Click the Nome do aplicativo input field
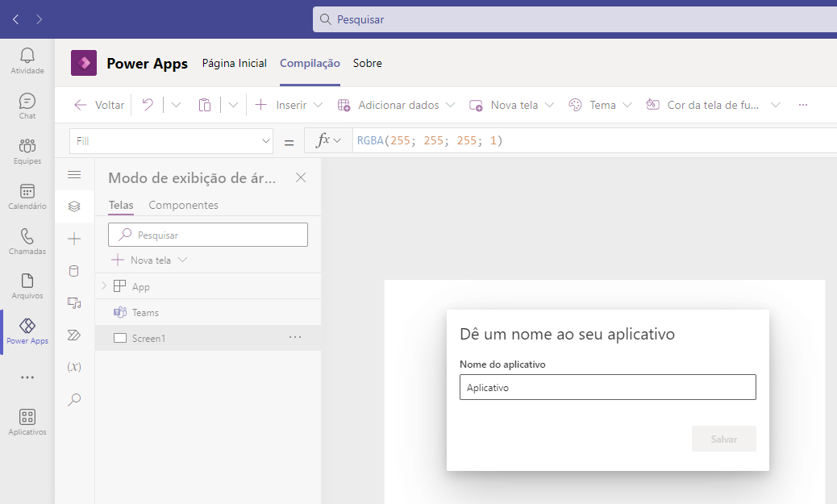 pyautogui.click(x=607, y=387)
